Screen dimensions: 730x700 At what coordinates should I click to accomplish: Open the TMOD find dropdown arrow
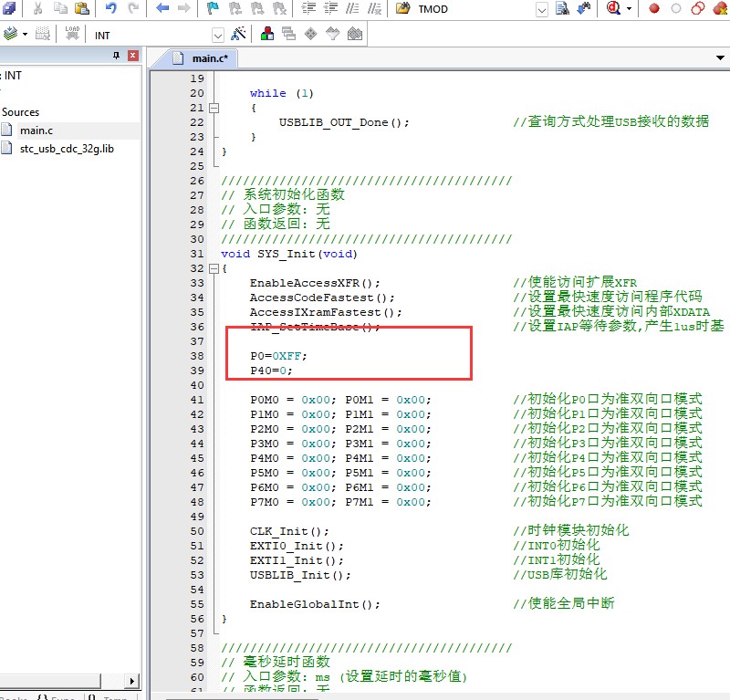pos(541,10)
